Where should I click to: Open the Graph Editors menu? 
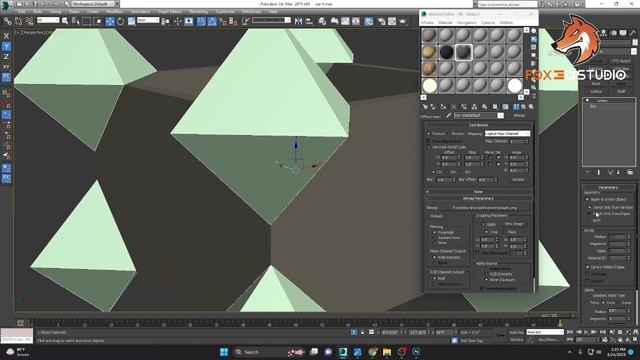click(170, 12)
